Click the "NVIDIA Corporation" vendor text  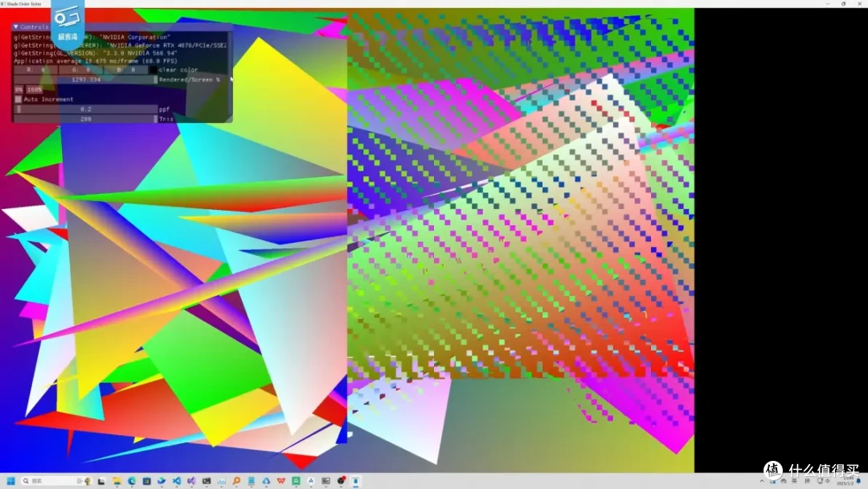[134, 37]
